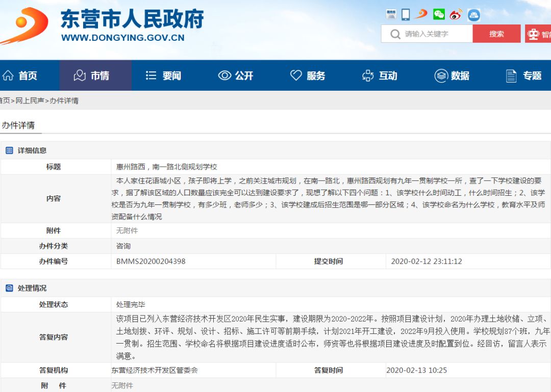Click the 答复时间 label

pyautogui.click(x=329, y=370)
